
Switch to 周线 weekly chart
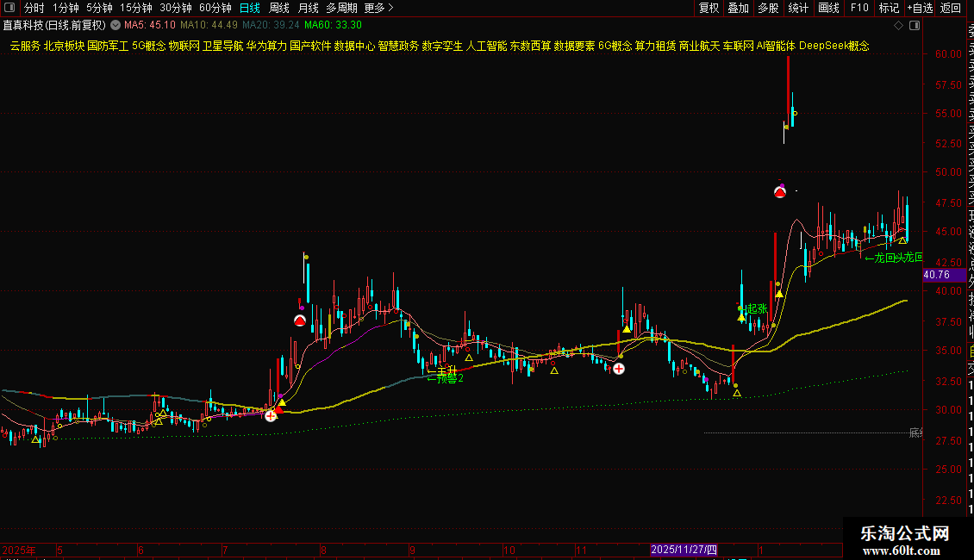click(x=279, y=8)
